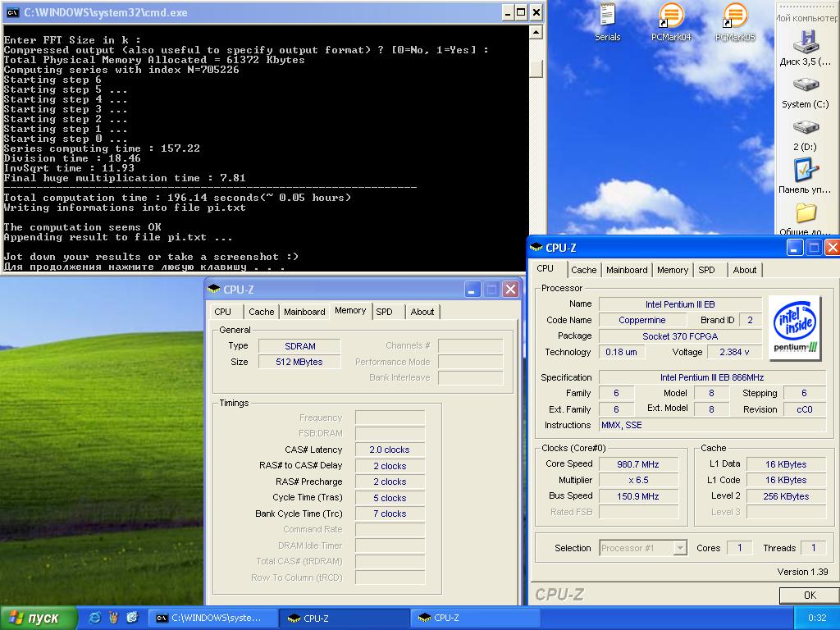Click the Пуск start button
This screenshot has height=630, width=840.
[x=39, y=619]
